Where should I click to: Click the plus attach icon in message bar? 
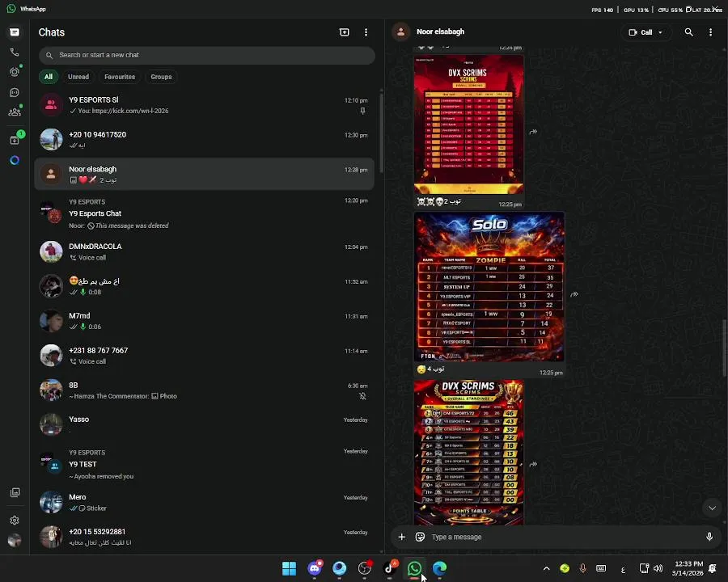(x=401, y=537)
